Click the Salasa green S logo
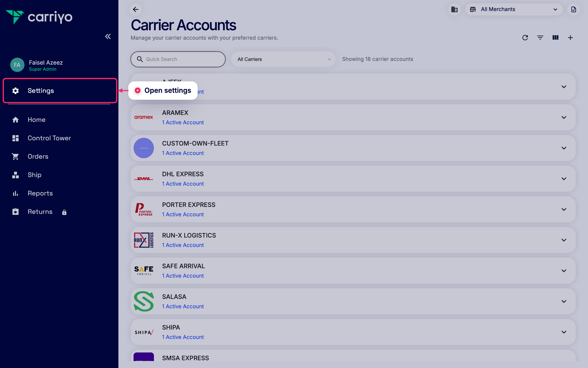The width and height of the screenshot is (588, 368). point(144,301)
